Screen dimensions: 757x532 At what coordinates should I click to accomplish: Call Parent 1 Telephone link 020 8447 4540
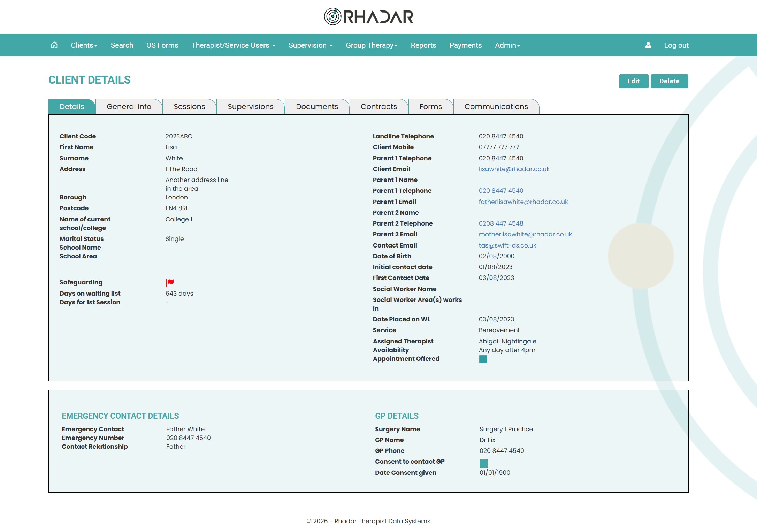pos(501,191)
